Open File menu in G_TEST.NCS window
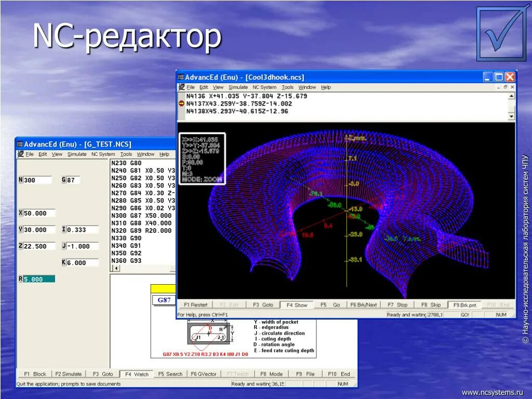532x399 pixels. [30, 154]
